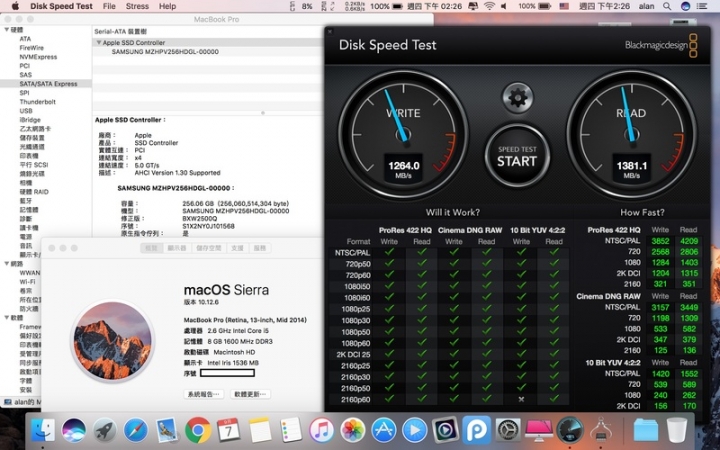The height and width of the screenshot is (450, 720).
Task: Open the Stress menu
Action: [137, 6]
